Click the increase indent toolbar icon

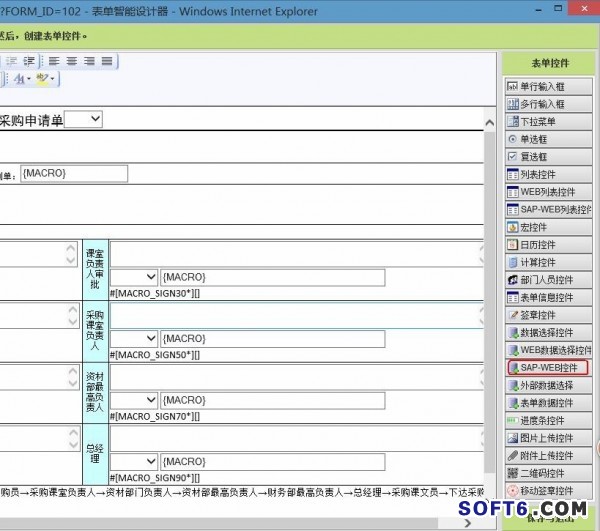(31, 61)
